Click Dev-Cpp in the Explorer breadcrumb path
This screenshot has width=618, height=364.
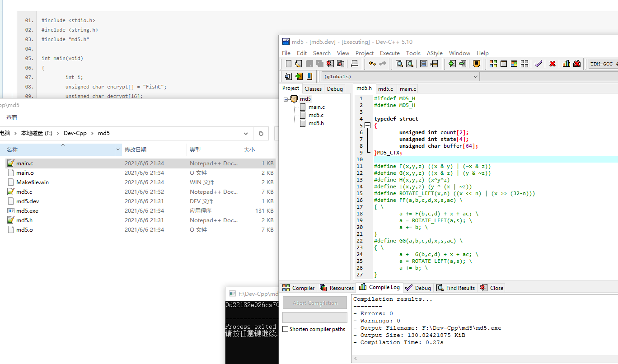coord(75,133)
